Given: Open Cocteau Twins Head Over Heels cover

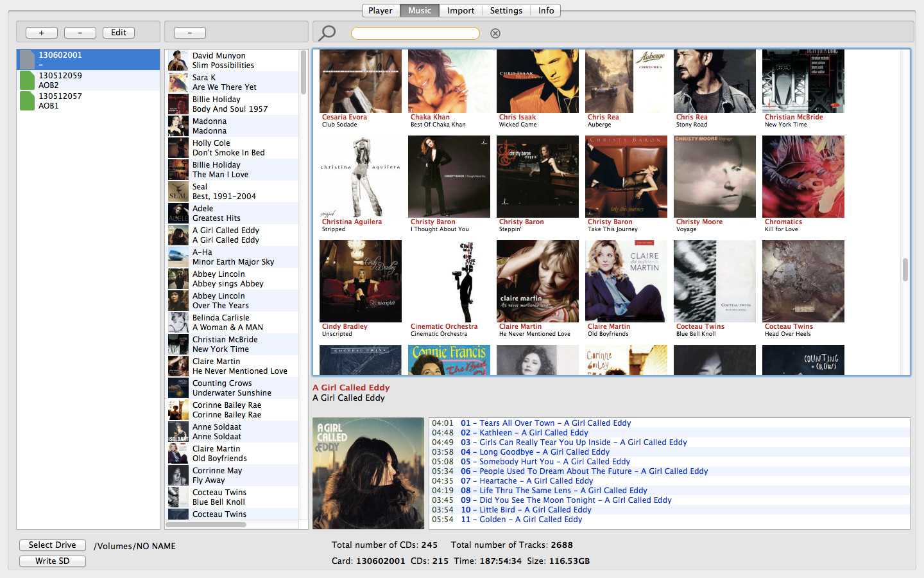Looking at the screenshot, I should 803,281.
